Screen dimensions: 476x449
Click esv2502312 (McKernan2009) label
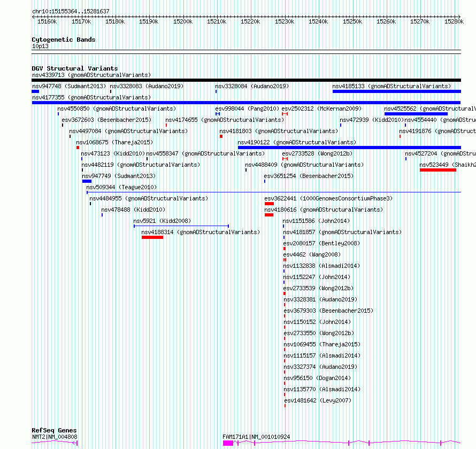322,109
